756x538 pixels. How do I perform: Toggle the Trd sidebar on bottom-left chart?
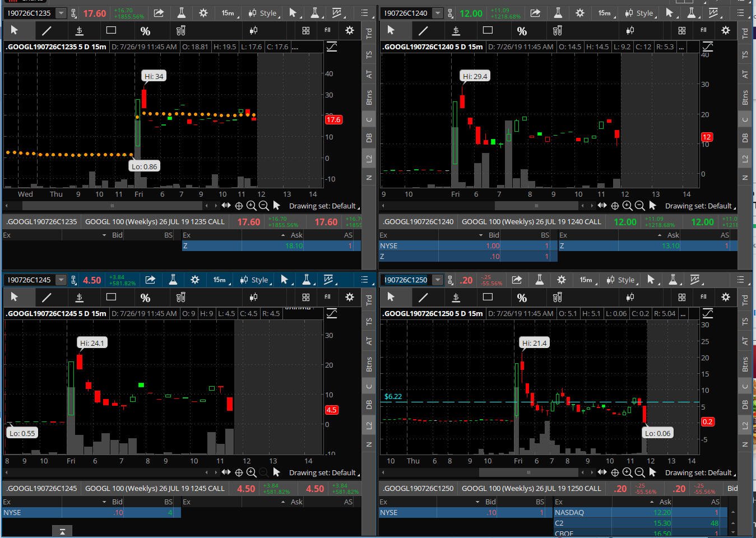(369, 300)
